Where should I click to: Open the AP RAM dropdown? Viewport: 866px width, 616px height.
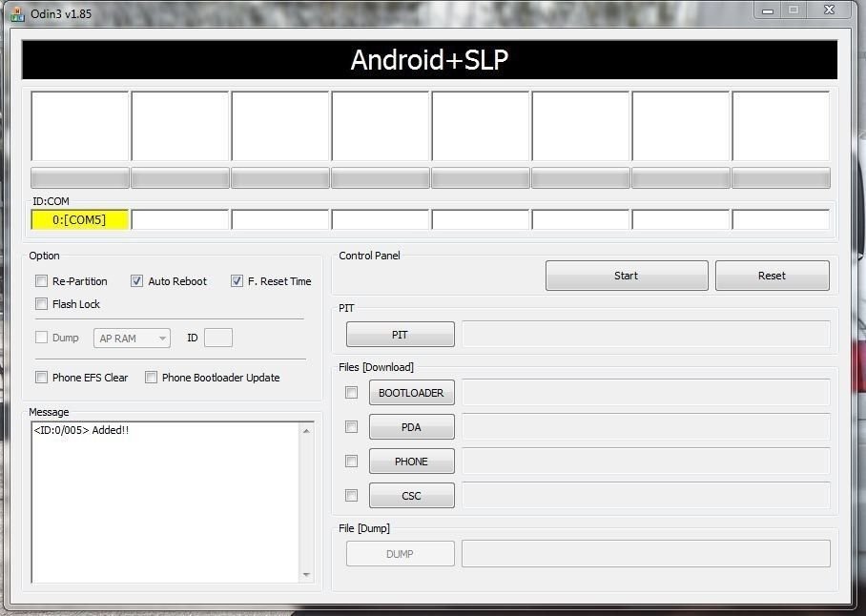[132, 338]
